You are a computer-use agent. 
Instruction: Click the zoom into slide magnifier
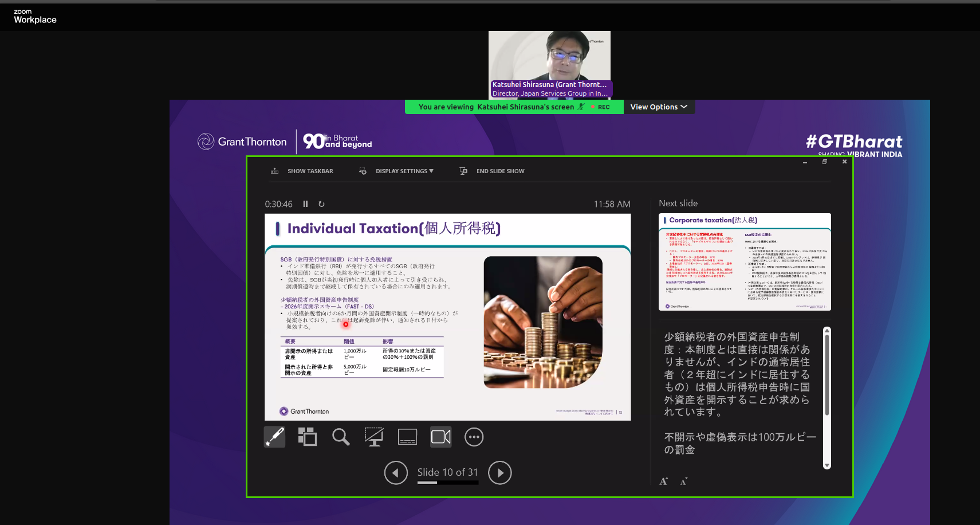(x=341, y=437)
